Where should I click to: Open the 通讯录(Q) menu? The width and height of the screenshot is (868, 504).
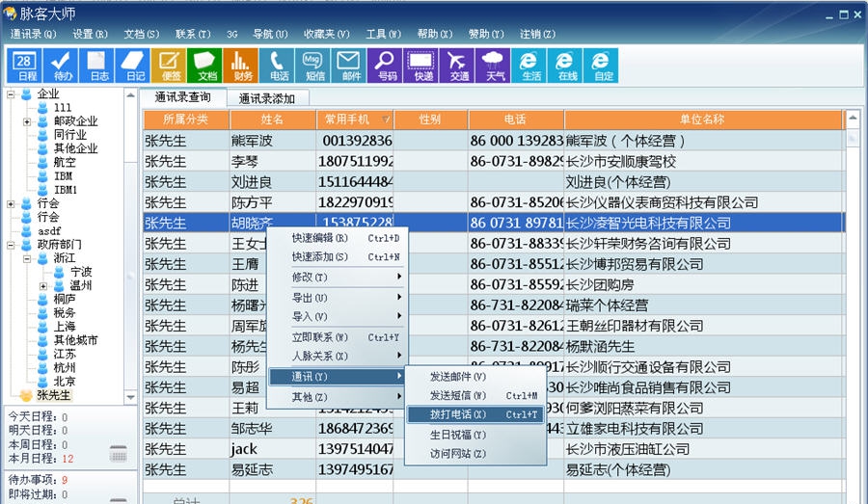click(33, 34)
